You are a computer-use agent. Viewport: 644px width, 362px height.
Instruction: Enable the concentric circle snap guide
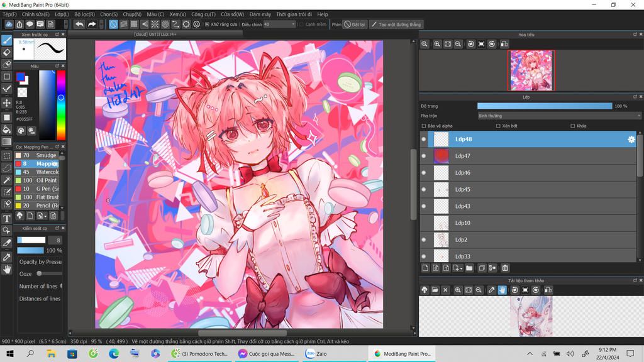[x=165, y=25]
